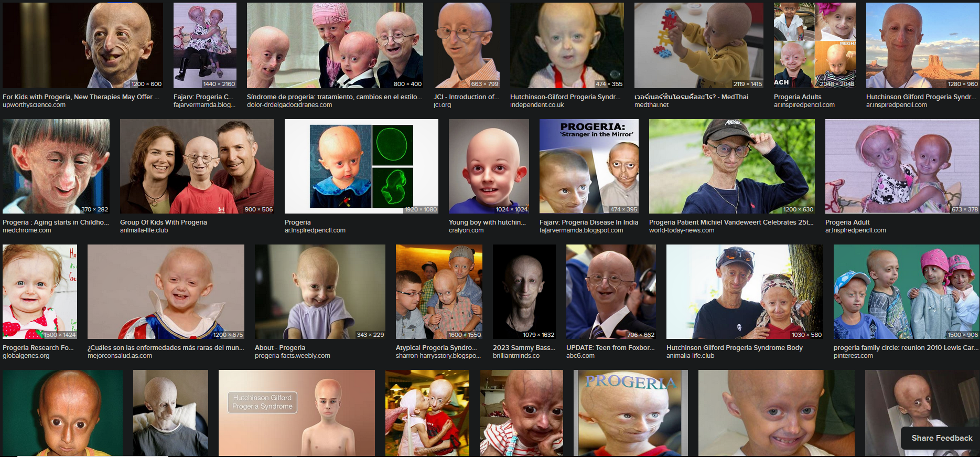Select the 1500 × 1424 strawberry dress thumbnail
The image size is (980, 457).
[40, 292]
